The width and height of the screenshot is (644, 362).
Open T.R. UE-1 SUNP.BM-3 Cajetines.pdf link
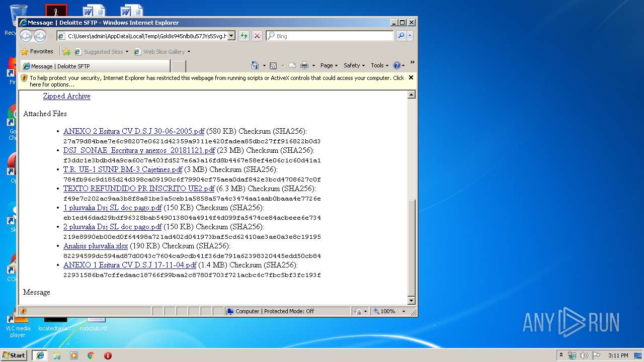123,169
